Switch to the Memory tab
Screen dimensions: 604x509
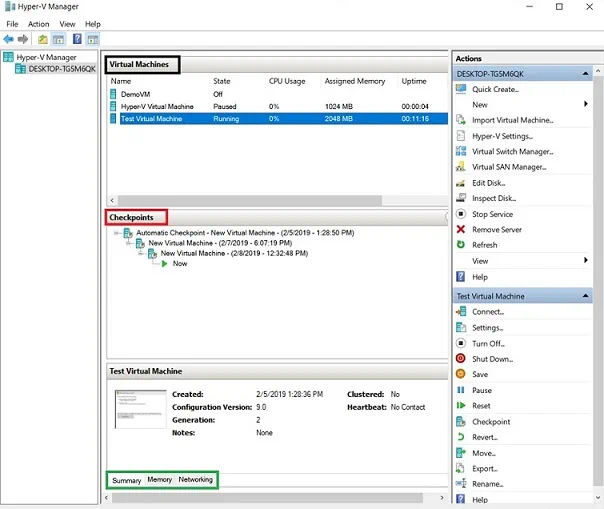[159, 480]
